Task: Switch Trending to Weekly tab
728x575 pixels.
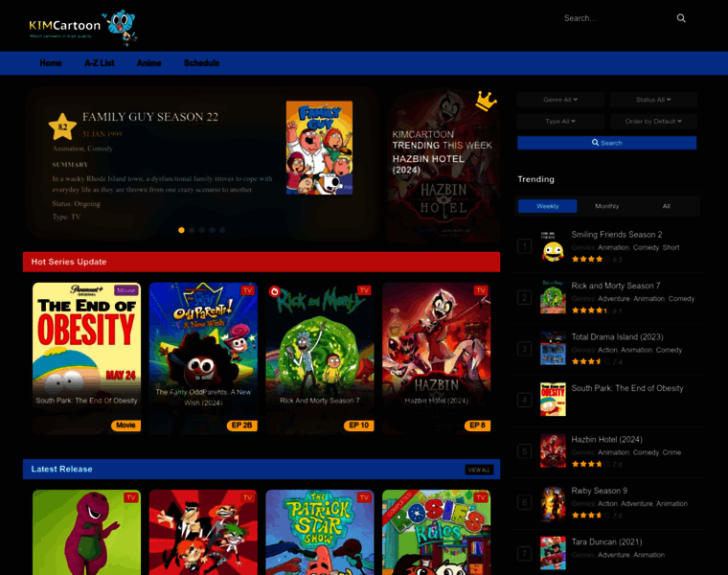Action: pos(547,206)
